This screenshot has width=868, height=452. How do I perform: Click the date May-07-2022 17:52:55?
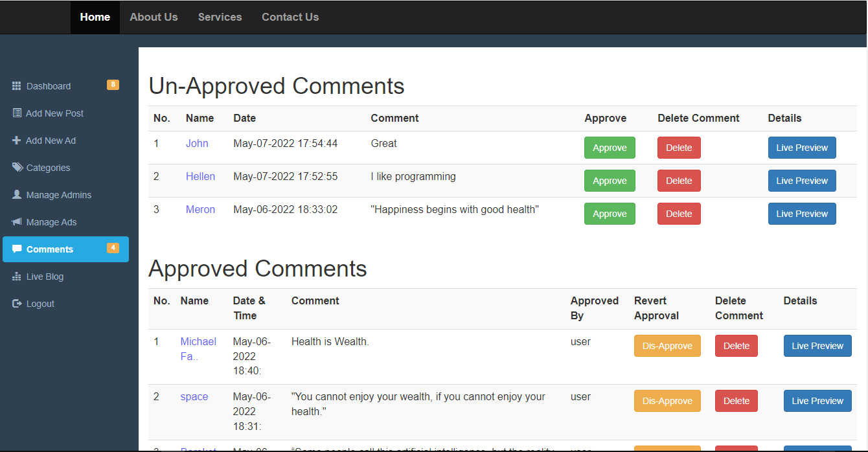coord(286,176)
